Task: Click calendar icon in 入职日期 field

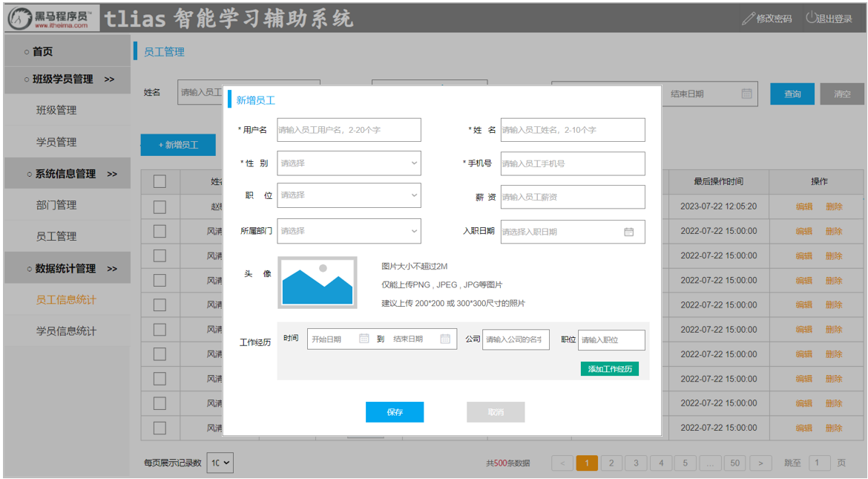Action: point(628,232)
